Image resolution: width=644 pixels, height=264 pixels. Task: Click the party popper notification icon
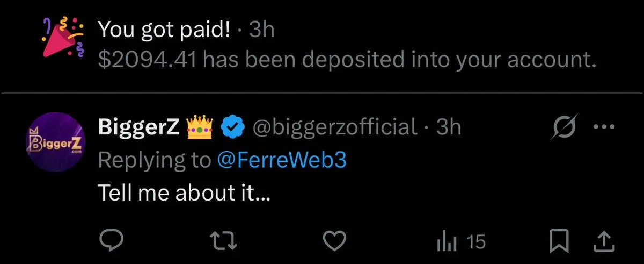coord(63,38)
